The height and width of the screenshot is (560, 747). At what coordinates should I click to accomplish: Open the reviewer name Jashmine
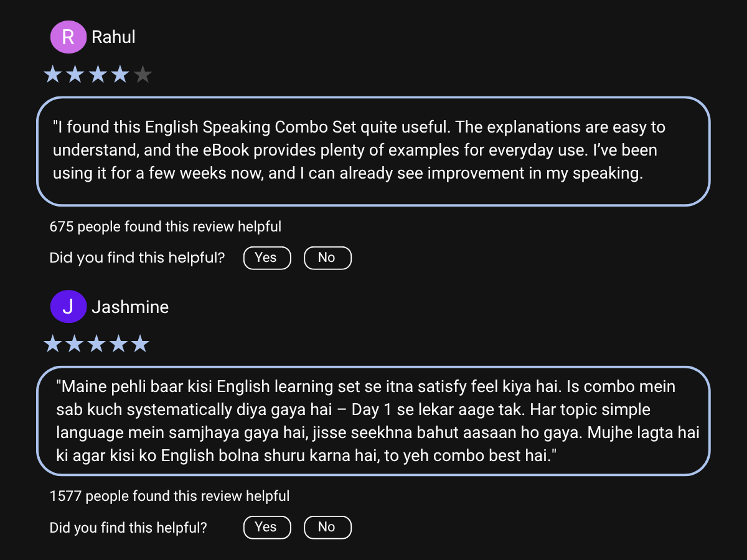pyautogui.click(x=130, y=307)
